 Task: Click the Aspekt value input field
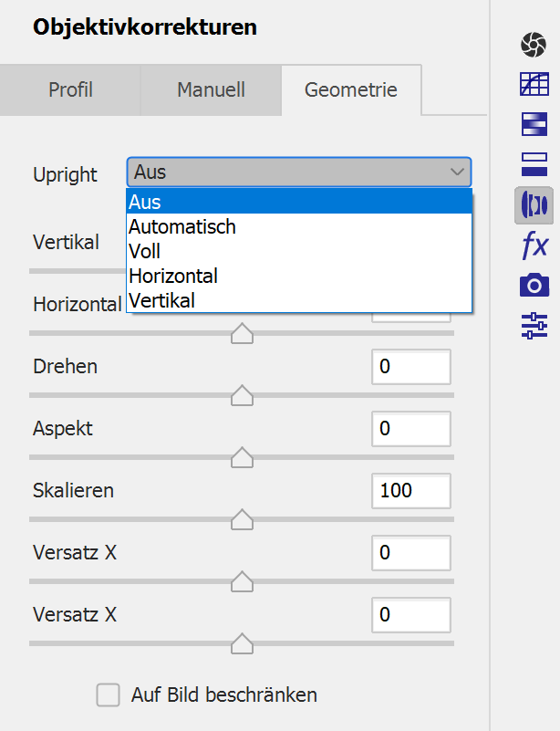[x=410, y=429]
